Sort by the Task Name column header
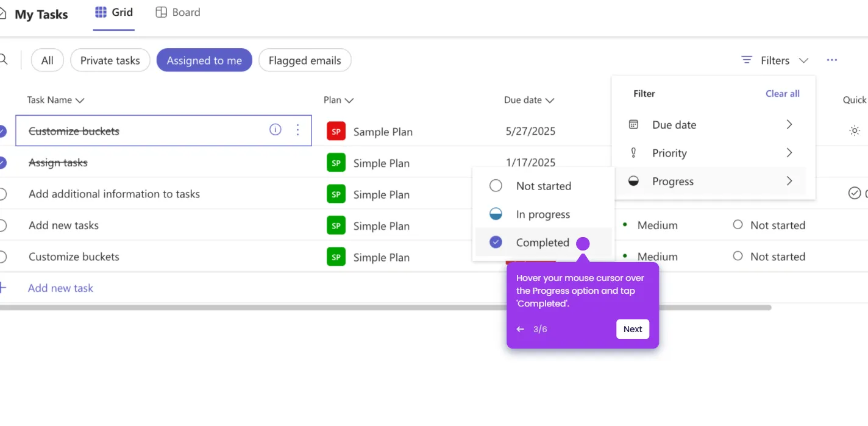Image resolution: width=868 pixels, height=426 pixels. coord(55,100)
